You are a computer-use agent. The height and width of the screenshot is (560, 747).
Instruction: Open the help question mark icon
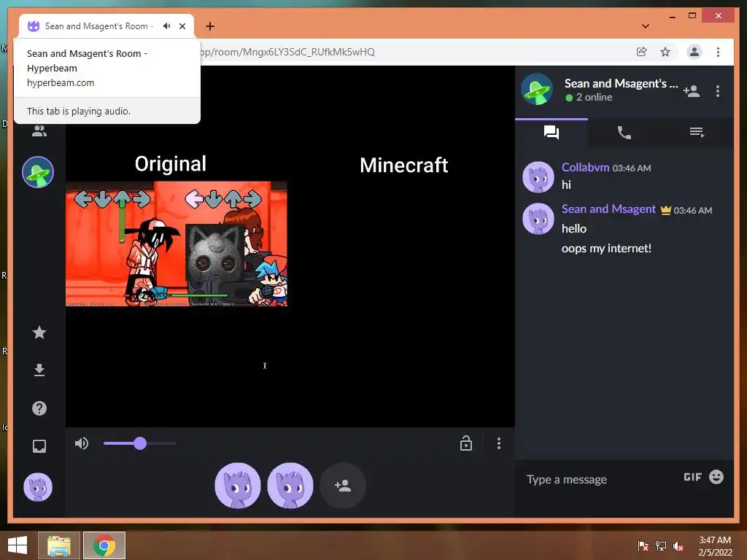(x=39, y=408)
